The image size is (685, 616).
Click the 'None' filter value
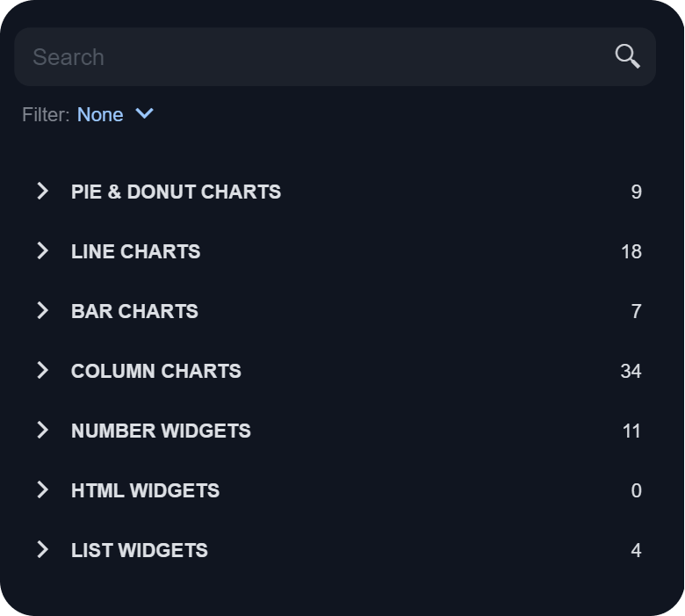tap(100, 115)
